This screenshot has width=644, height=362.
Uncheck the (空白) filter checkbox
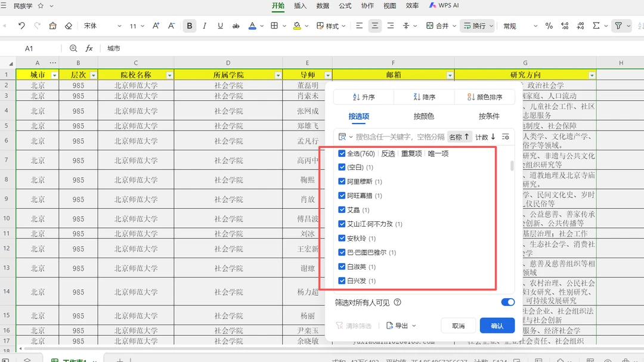[x=342, y=168]
